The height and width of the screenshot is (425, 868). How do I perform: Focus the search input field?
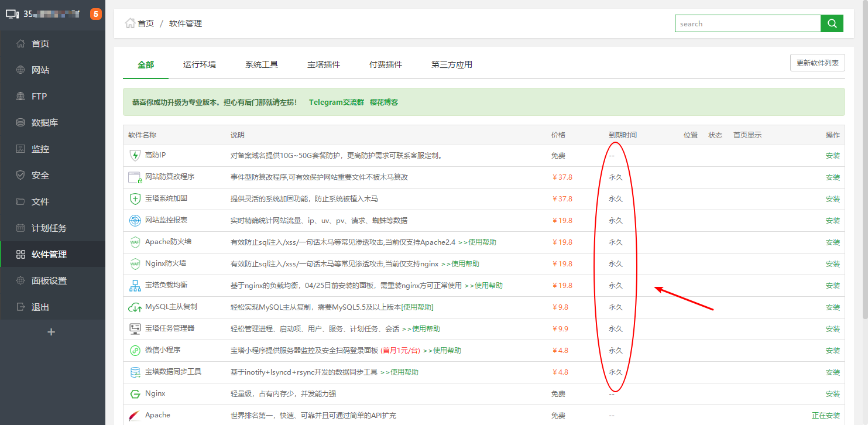(x=747, y=23)
